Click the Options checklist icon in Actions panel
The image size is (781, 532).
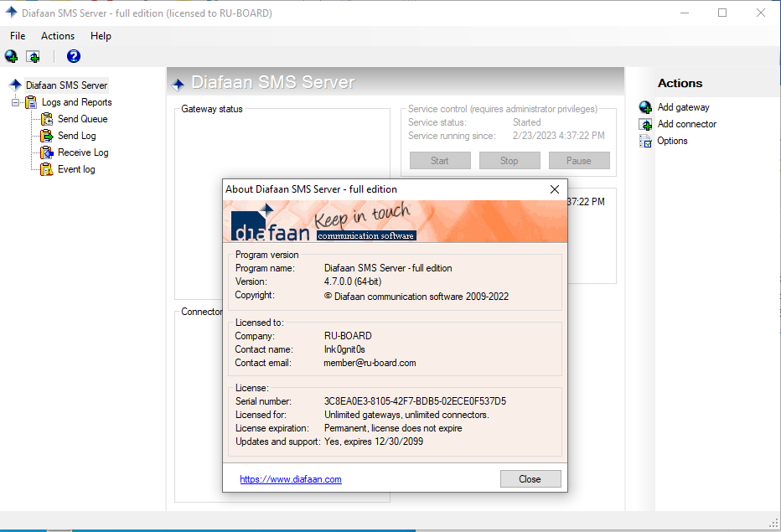tap(645, 141)
